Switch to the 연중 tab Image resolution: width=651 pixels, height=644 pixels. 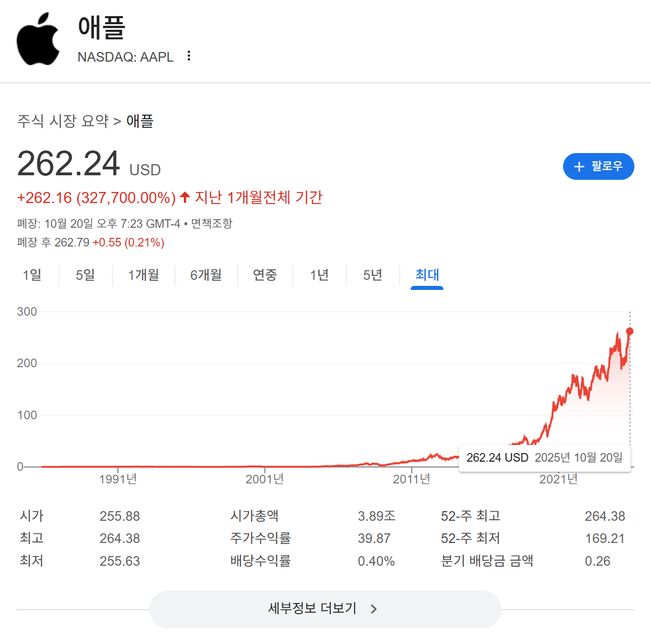(x=265, y=275)
